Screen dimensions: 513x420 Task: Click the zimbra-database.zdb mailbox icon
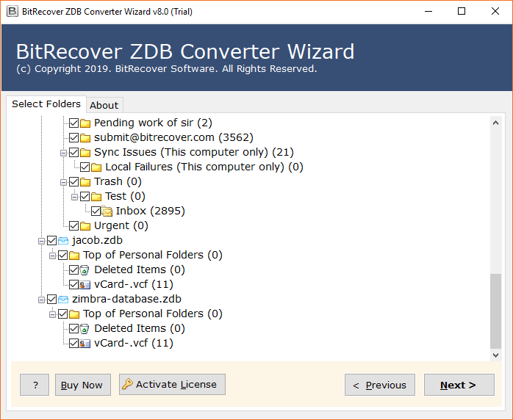point(63,300)
